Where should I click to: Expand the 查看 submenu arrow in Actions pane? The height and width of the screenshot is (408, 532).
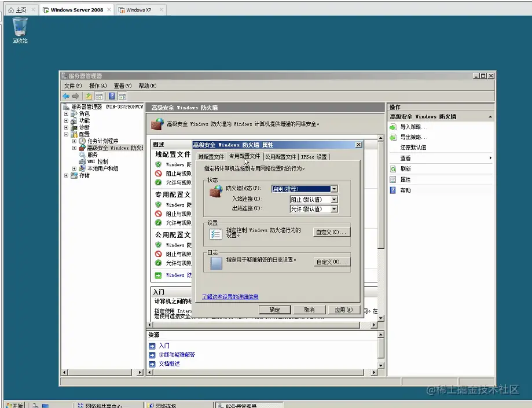point(490,158)
